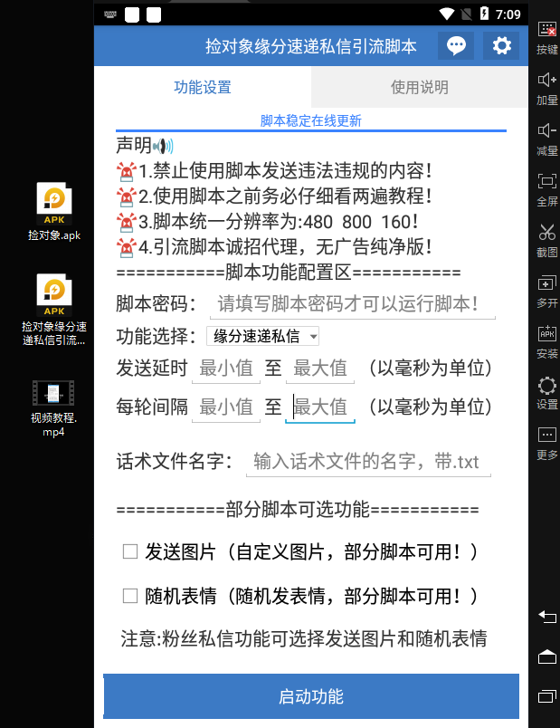
Task: Switch to the 功能设置 tab
Action: (203, 88)
